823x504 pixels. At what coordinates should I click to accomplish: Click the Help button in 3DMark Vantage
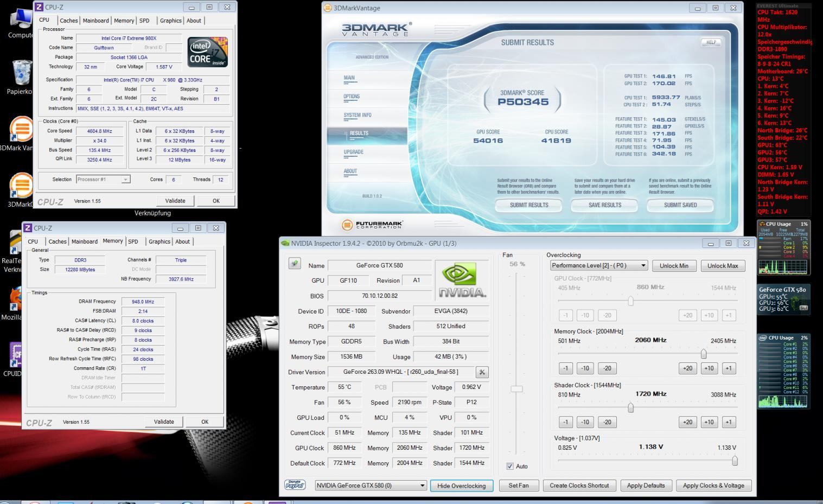pyautogui.click(x=711, y=42)
